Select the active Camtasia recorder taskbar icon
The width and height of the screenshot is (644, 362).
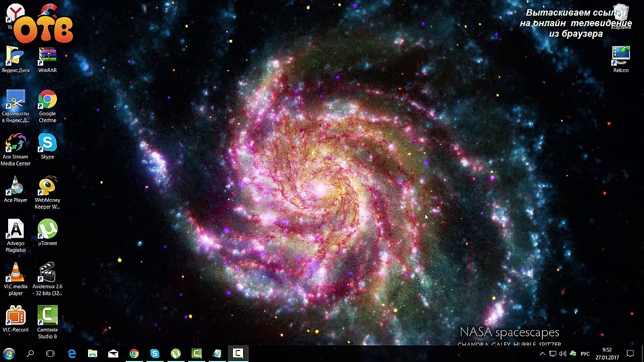pos(238,354)
